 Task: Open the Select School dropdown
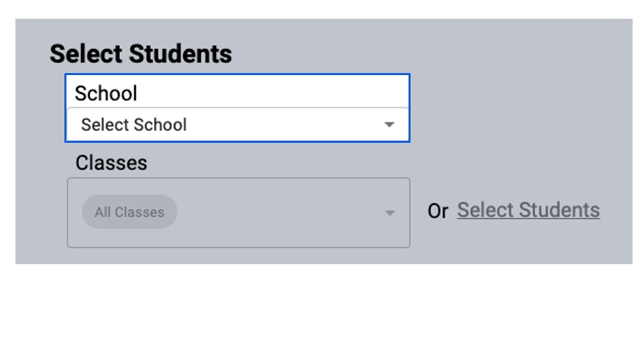237,125
